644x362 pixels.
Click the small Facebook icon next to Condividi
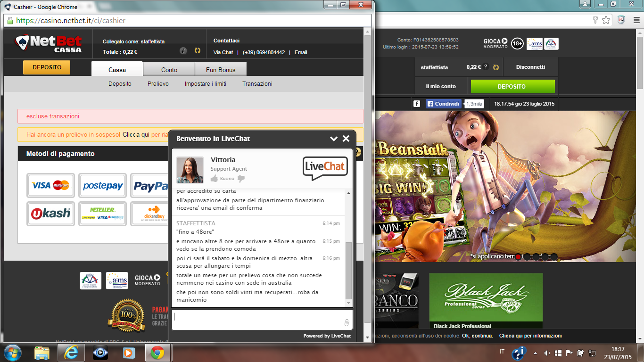coord(417,104)
